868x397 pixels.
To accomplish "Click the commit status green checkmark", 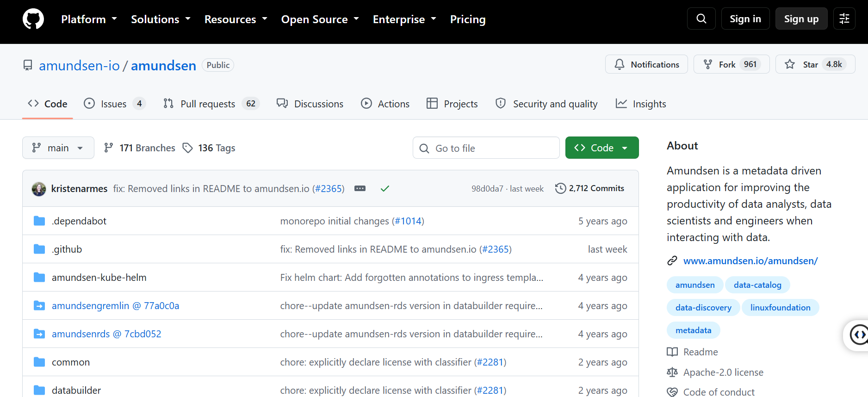I will click(385, 188).
